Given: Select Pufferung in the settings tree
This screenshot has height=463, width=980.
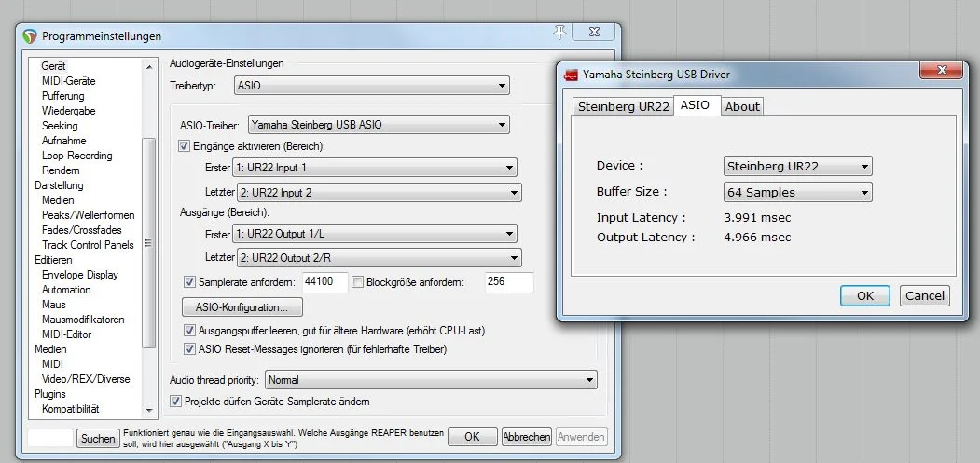Looking at the screenshot, I should (63, 96).
